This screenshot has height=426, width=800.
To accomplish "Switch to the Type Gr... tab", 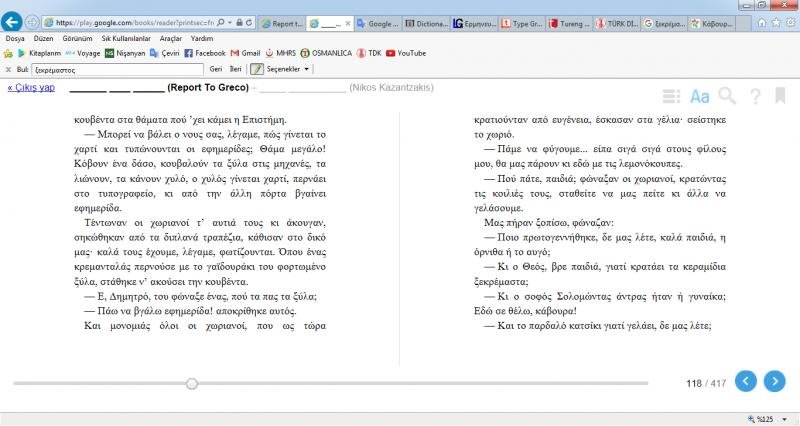I will click(x=523, y=23).
